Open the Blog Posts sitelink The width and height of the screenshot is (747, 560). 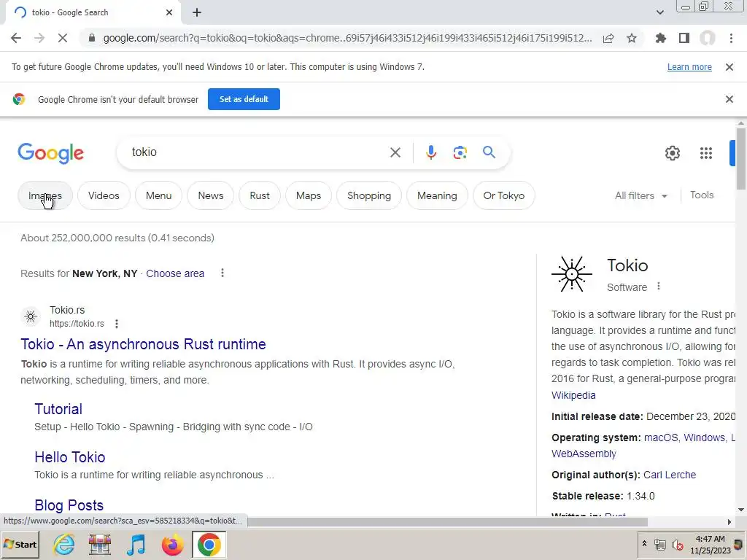coord(69,505)
